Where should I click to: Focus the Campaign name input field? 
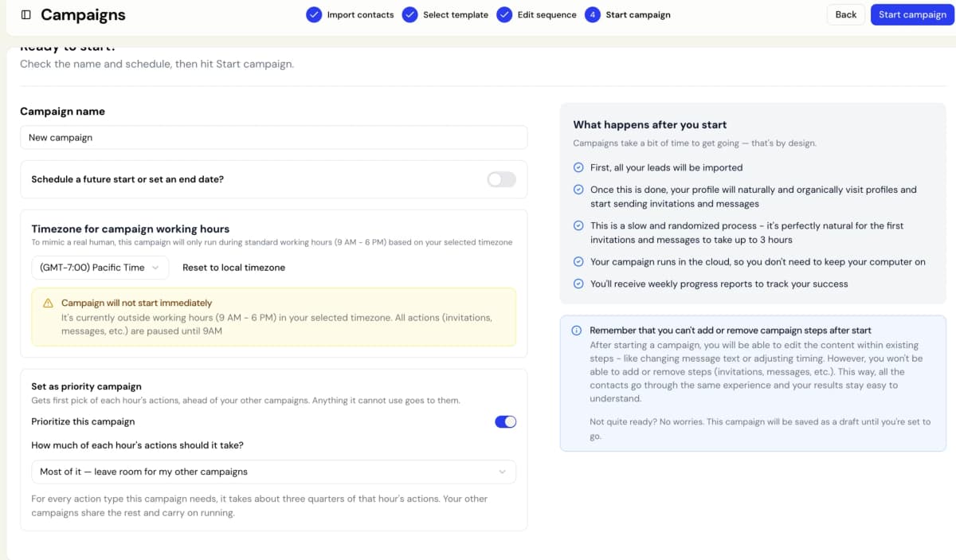coord(273,137)
